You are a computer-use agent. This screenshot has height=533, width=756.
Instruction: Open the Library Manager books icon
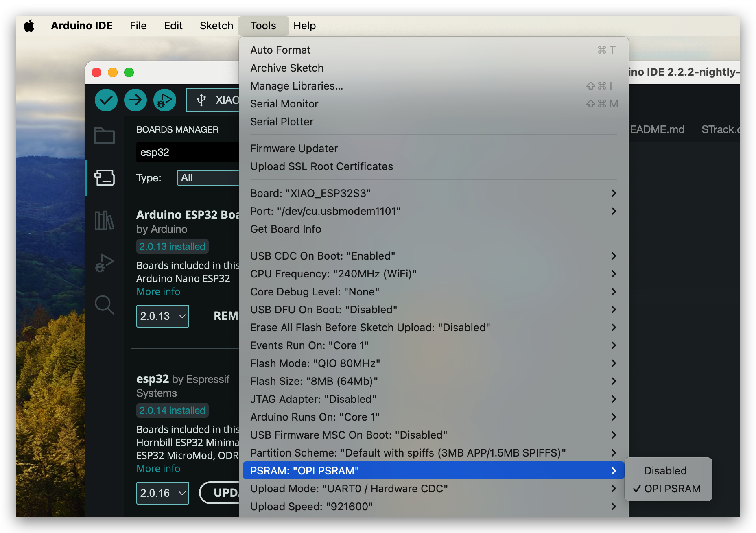pos(105,220)
